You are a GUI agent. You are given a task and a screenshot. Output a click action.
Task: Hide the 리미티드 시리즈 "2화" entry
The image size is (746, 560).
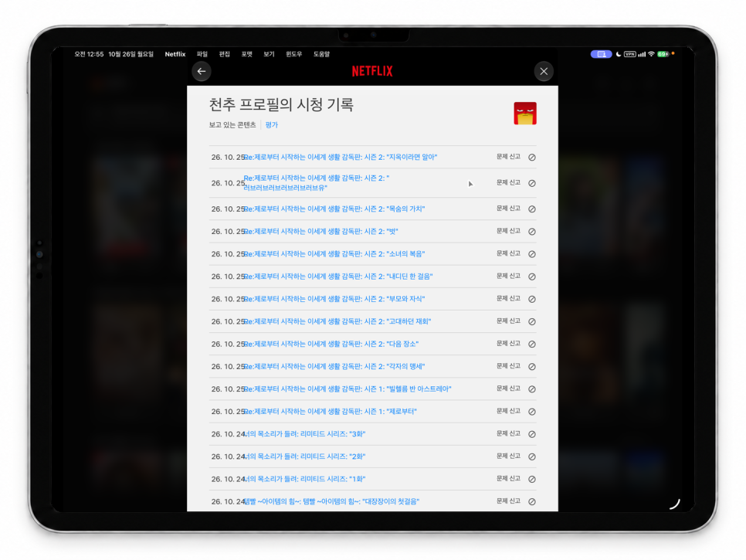(532, 456)
